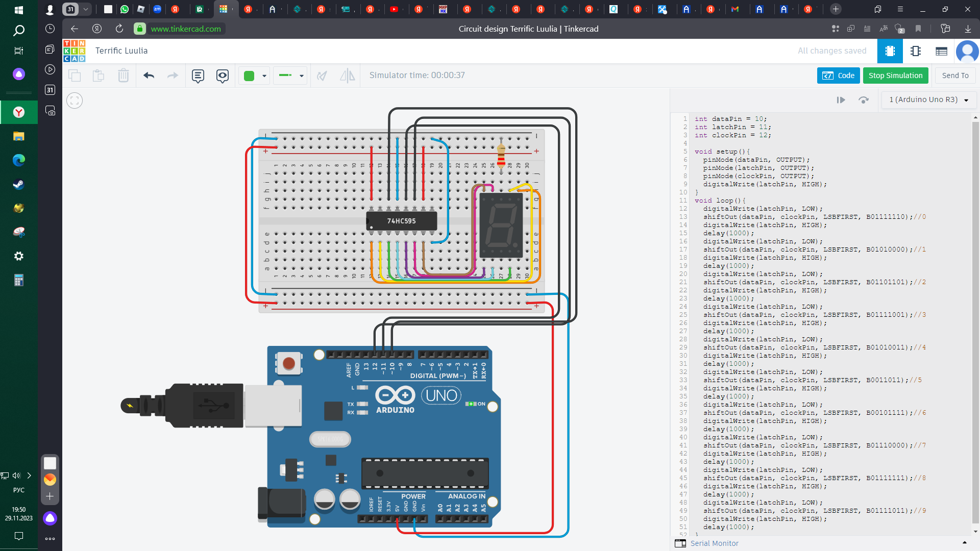Viewport: 980px width, 551px height.
Task: Keep Breadboard view enabled
Action: (890, 51)
